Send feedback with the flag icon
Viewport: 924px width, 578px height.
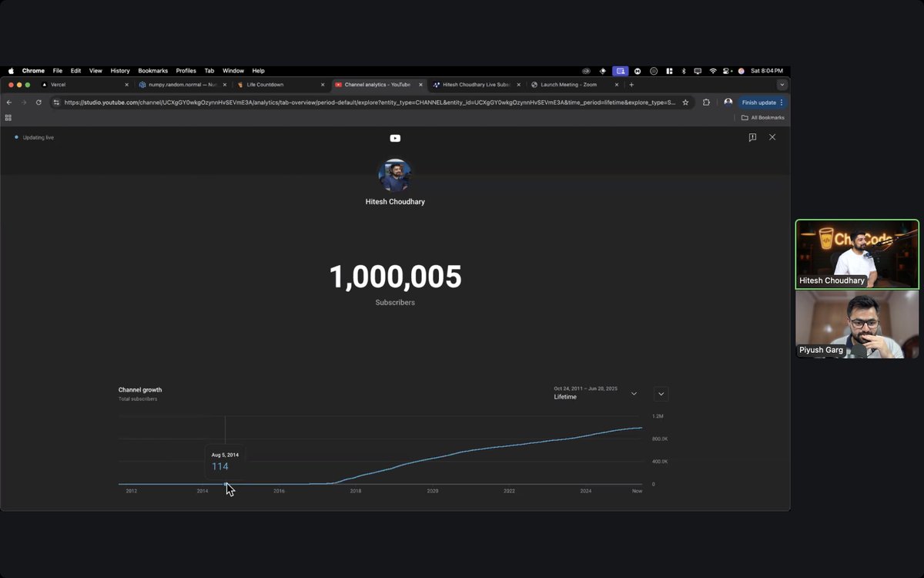click(752, 137)
